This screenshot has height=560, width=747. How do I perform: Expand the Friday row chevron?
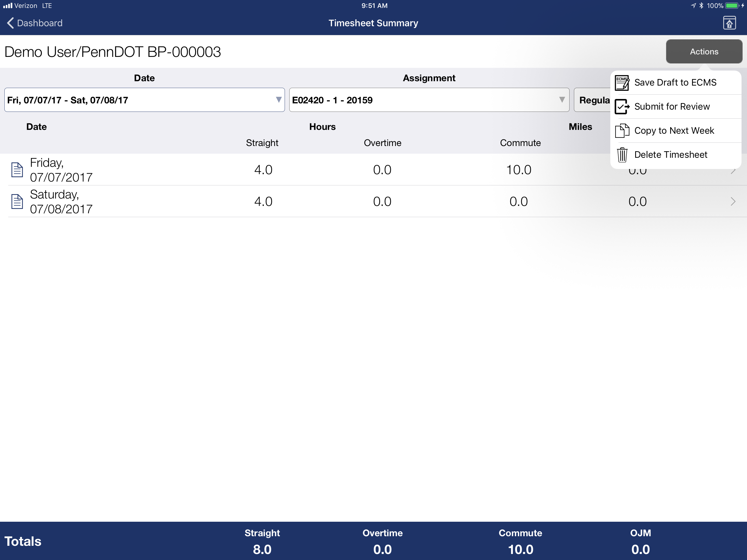[x=733, y=171]
